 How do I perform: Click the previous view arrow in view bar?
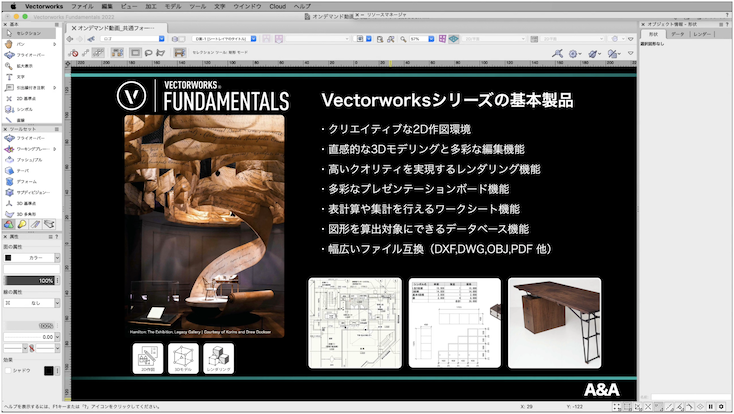point(70,39)
